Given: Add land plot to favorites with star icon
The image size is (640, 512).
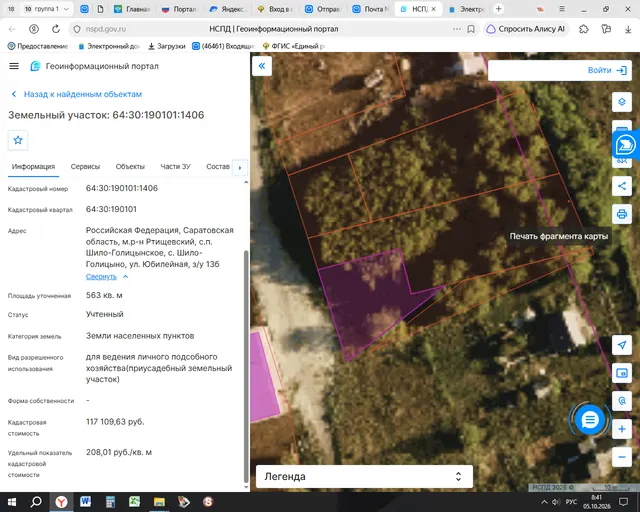Looking at the screenshot, I should [18, 140].
